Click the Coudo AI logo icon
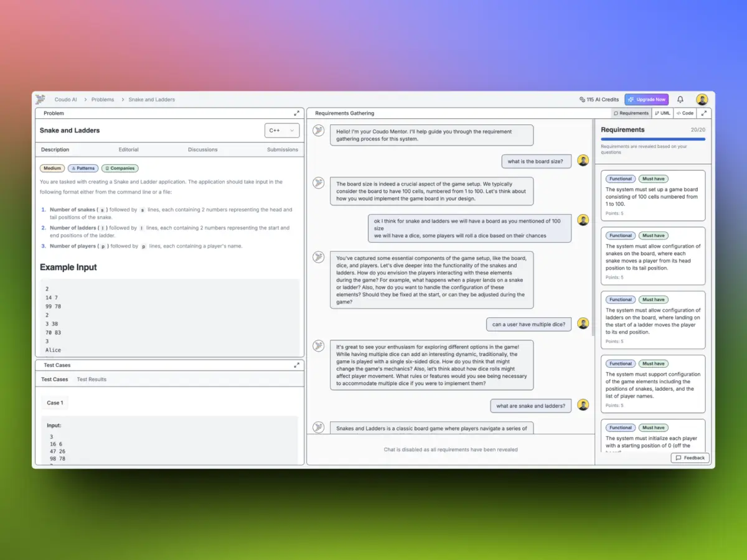 click(40, 99)
